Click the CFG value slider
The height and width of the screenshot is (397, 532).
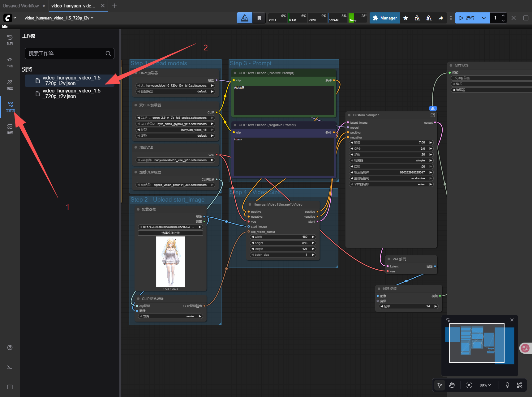[x=391, y=148]
